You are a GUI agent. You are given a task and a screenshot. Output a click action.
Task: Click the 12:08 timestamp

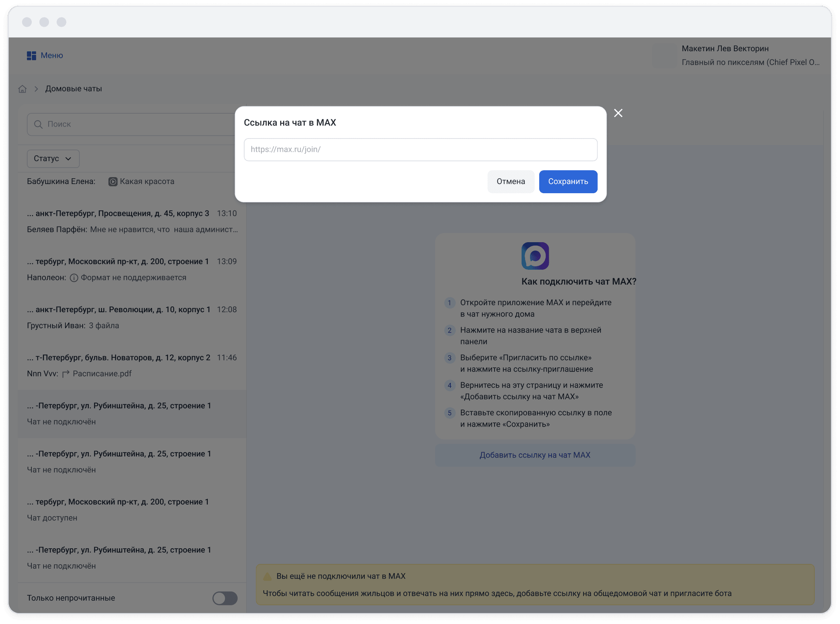coord(227,310)
